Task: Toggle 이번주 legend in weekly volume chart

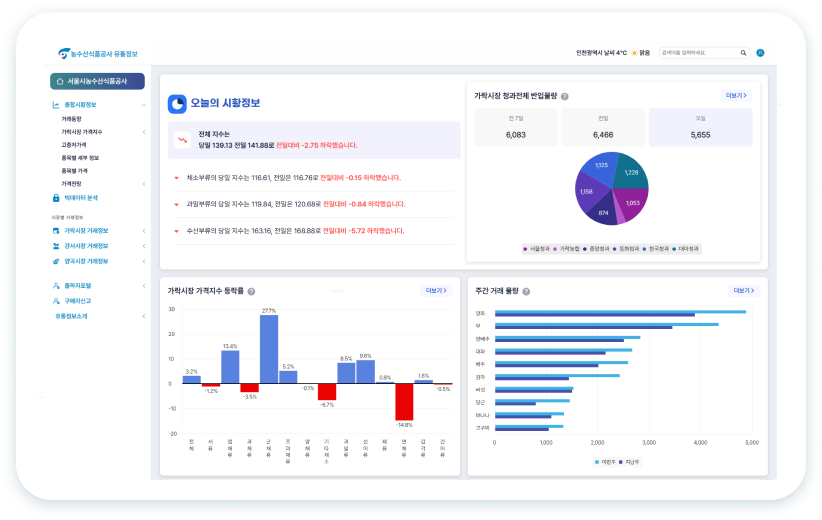Action: [x=605, y=462]
